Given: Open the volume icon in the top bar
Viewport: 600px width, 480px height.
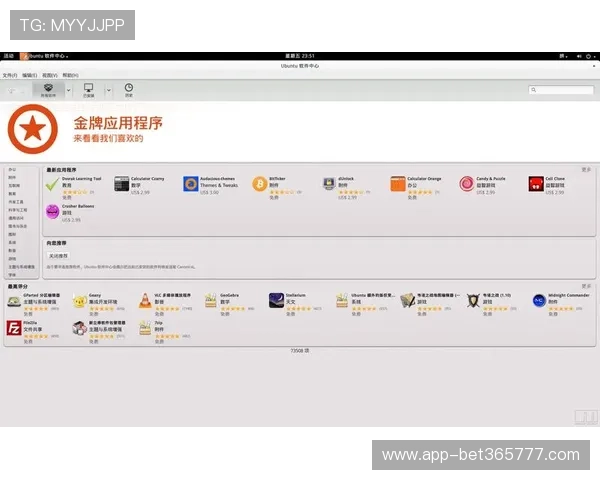Looking at the screenshot, I should click(x=579, y=56).
